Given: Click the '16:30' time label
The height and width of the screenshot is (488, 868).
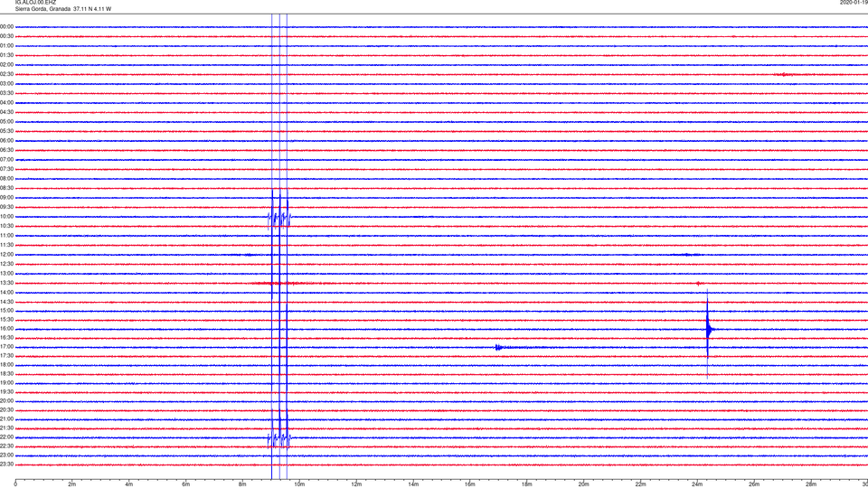Looking at the screenshot, I should coord(6,337).
